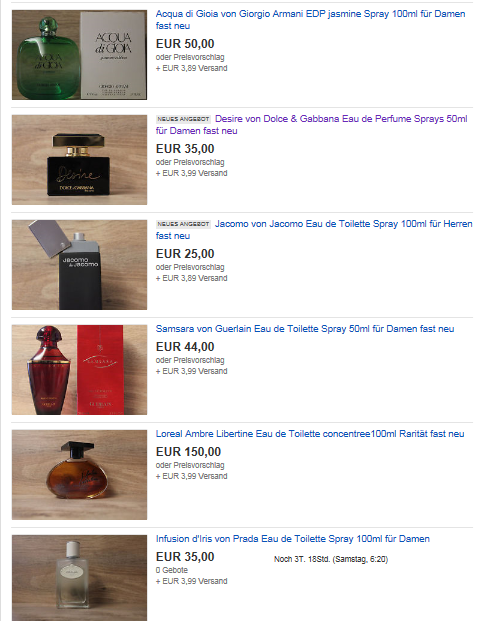Click the Neues Angebot badge on Jacomo listing
481x621 pixels.
tap(183, 224)
